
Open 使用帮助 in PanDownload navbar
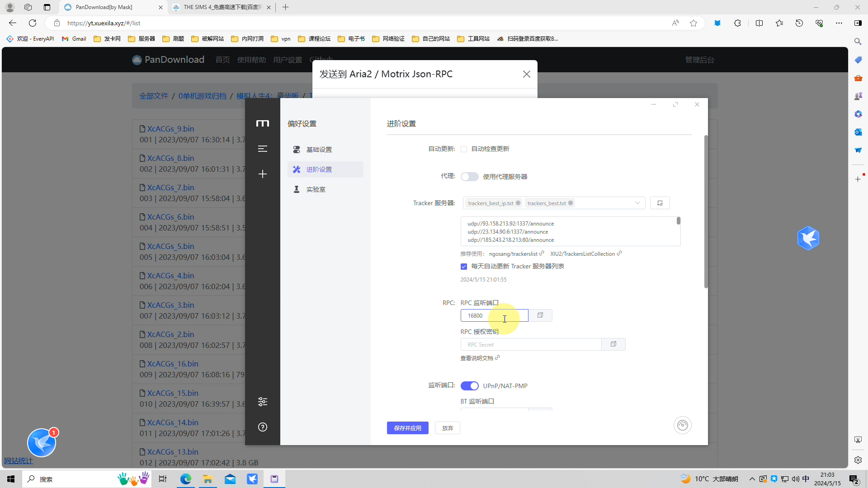point(251,60)
